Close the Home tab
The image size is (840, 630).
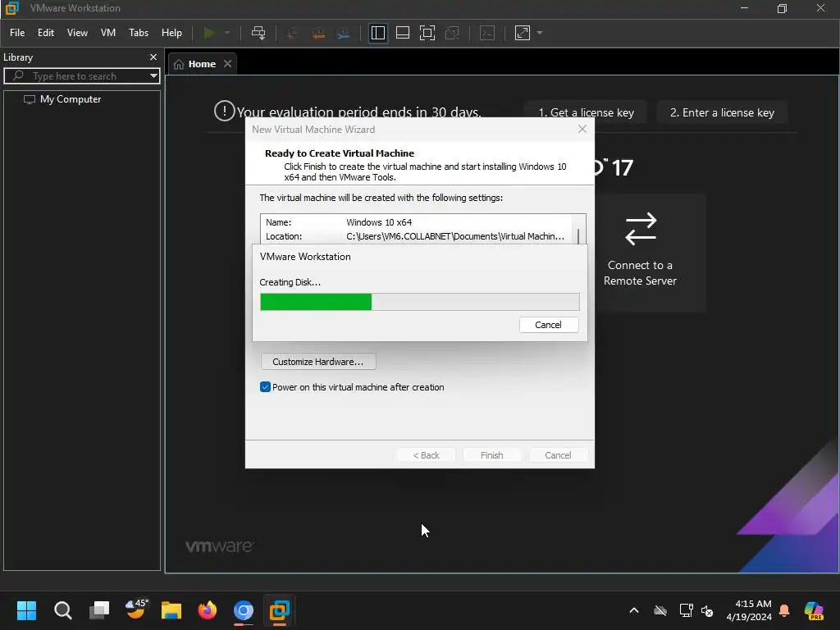point(228,64)
